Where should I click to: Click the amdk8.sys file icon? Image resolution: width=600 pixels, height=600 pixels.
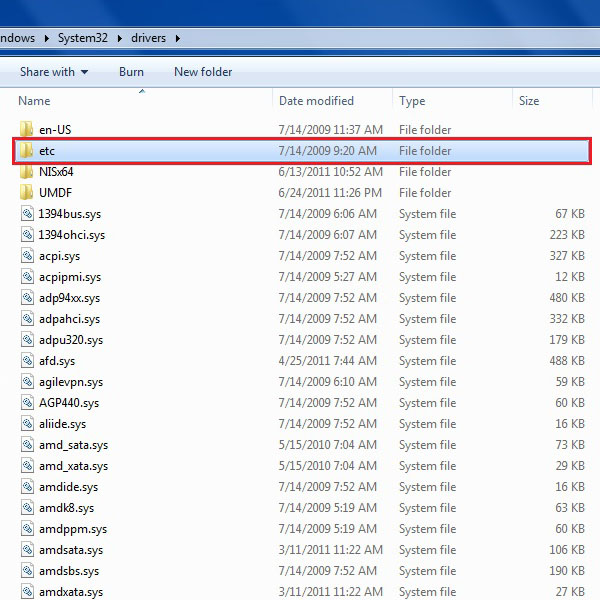coord(27,508)
